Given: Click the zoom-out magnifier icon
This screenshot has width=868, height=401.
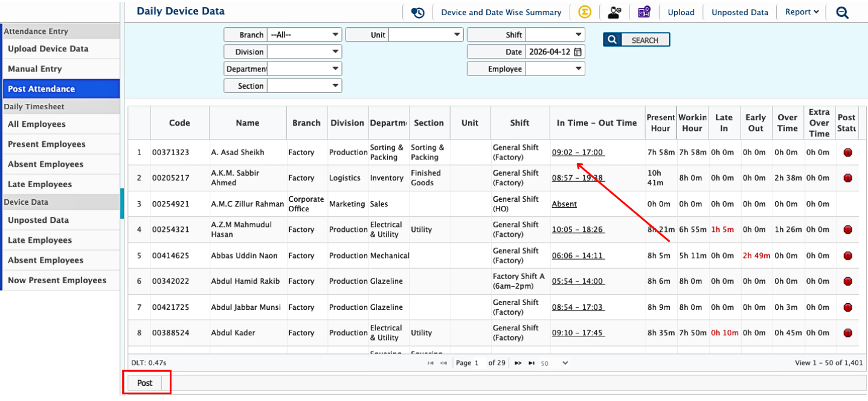Looking at the screenshot, I should pyautogui.click(x=842, y=12).
